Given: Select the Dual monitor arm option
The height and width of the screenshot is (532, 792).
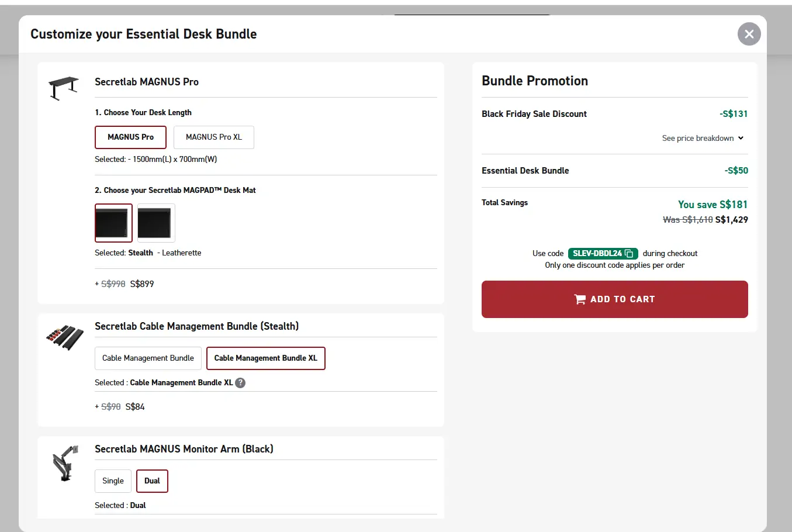Looking at the screenshot, I should 152,481.
